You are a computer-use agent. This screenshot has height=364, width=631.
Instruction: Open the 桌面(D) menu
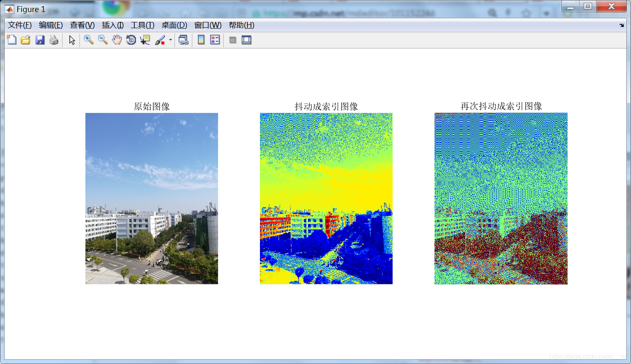coord(175,25)
